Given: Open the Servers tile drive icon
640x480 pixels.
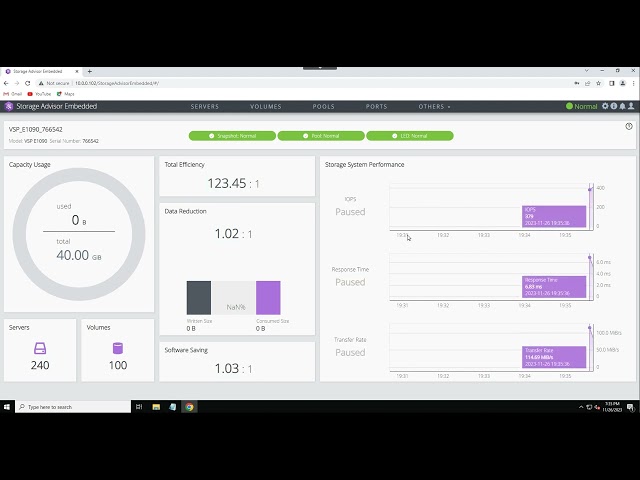Looking at the screenshot, I should point(40,348).
